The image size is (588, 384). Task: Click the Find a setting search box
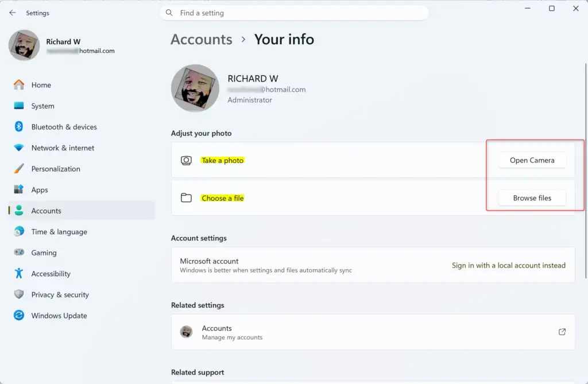294,13
